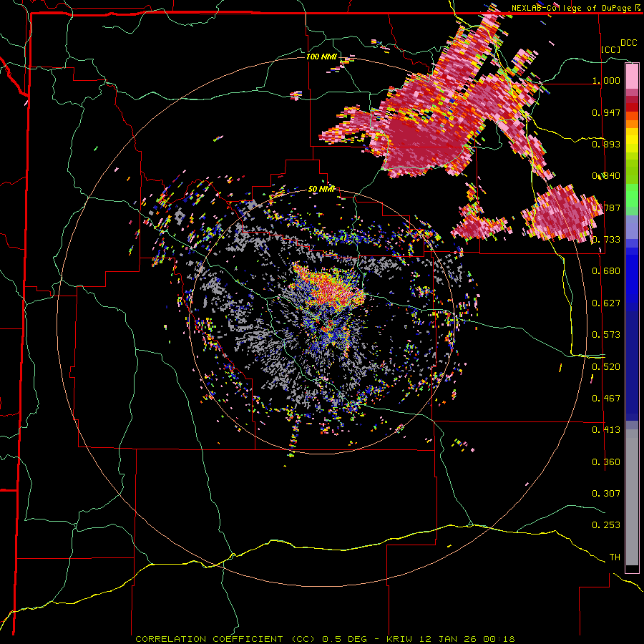Select the 0.467 scale value

pos(606,399)
